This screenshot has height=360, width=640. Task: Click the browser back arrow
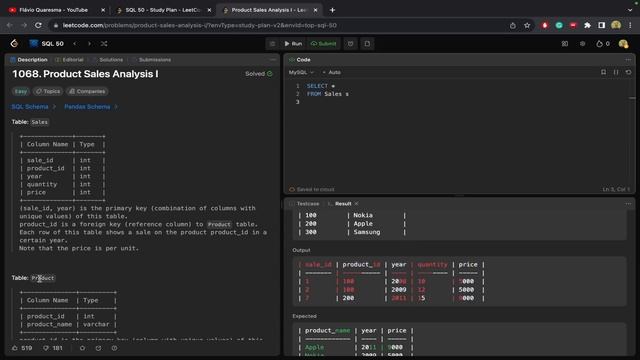tap(9, 25)
